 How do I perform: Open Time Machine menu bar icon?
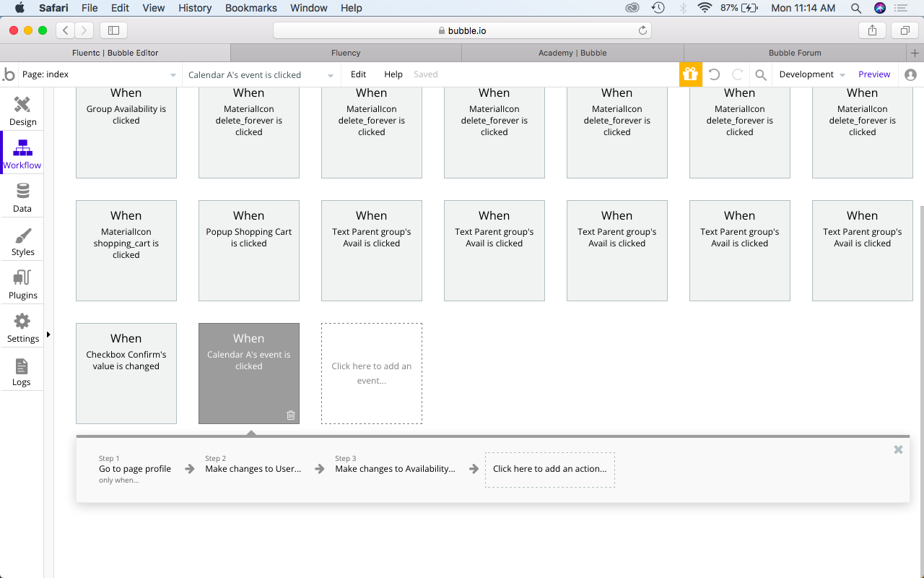point(658,8)
